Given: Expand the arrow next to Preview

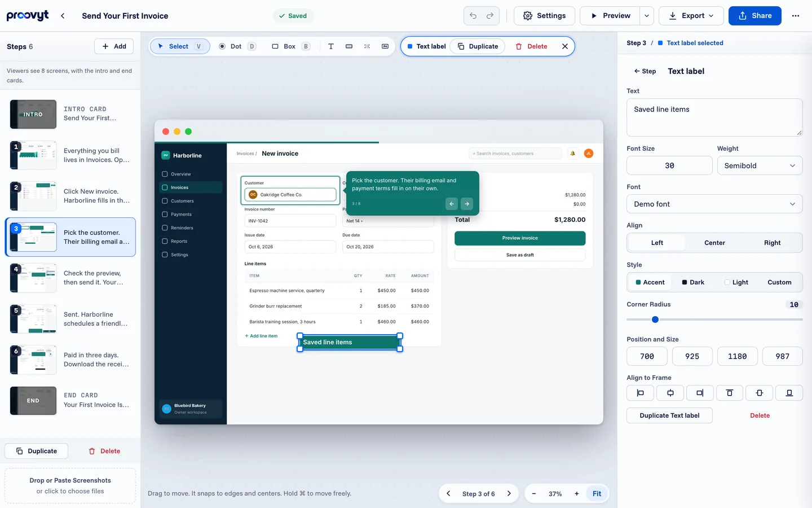Looking at the screenshot, I should tap(647, 16).
